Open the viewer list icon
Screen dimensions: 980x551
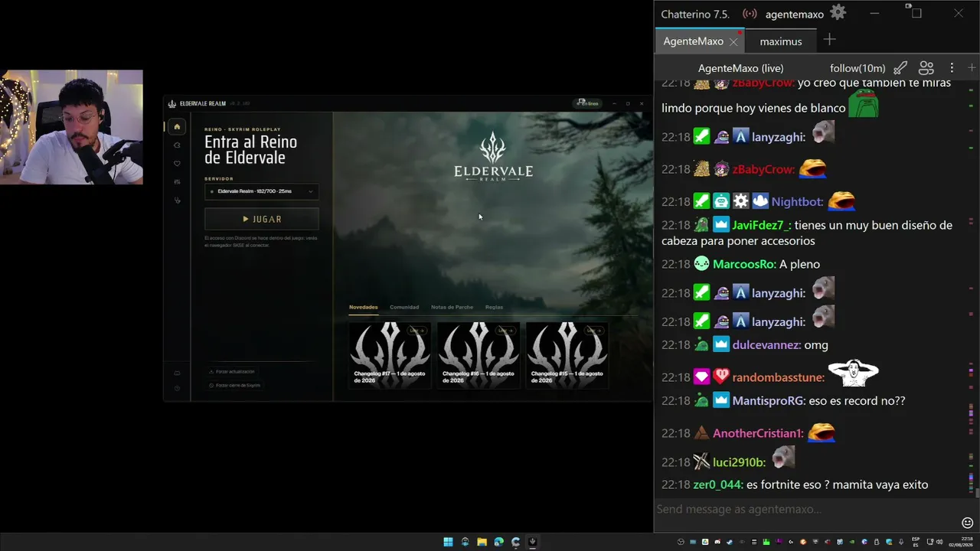coord(926,68)
